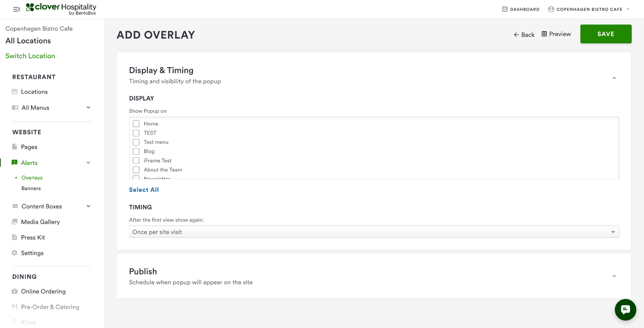Screen dimensions: 644x328
Task: Click the green SAVE button
Action: (606, 34)
